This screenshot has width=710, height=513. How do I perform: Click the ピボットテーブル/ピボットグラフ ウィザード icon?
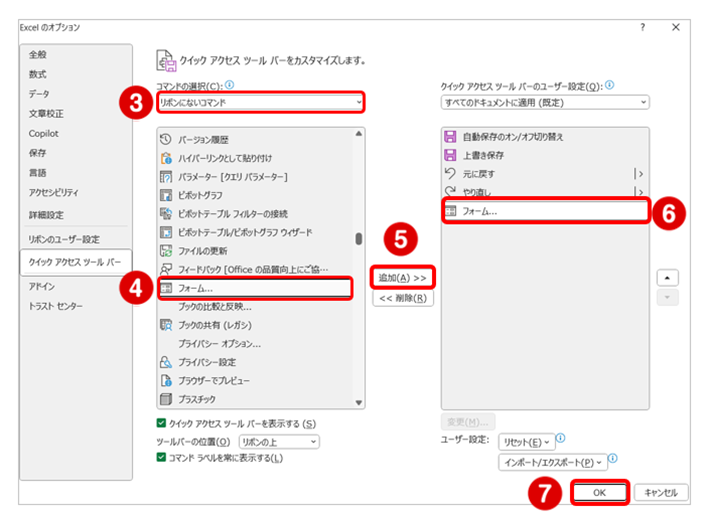(166, 232)
